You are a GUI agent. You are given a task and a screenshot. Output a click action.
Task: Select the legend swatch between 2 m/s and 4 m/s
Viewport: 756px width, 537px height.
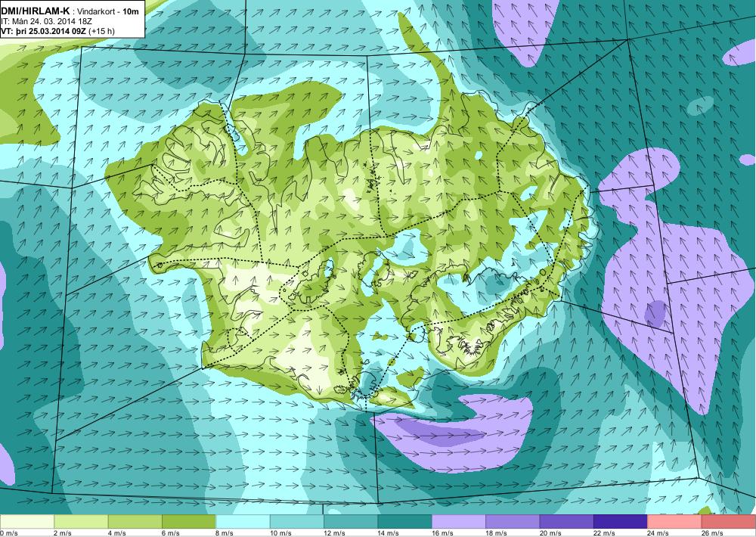pos(81,522)
